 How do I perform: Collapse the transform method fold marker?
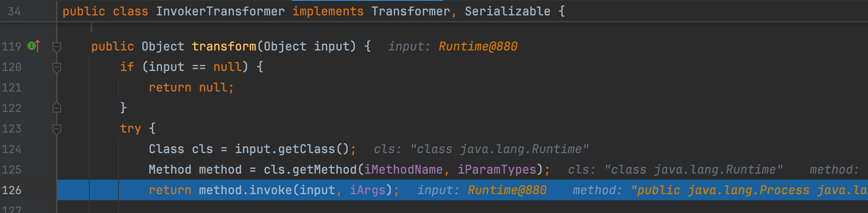pyautogui.click(x=56, y=46)
